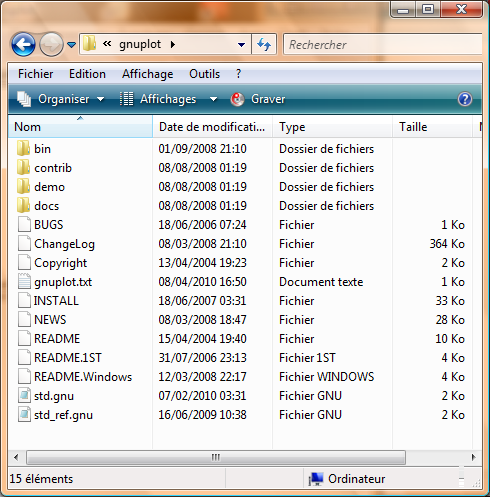Click the greyed-out Forward arrow button
490x497 pixels.
click(x=51, y=44)
